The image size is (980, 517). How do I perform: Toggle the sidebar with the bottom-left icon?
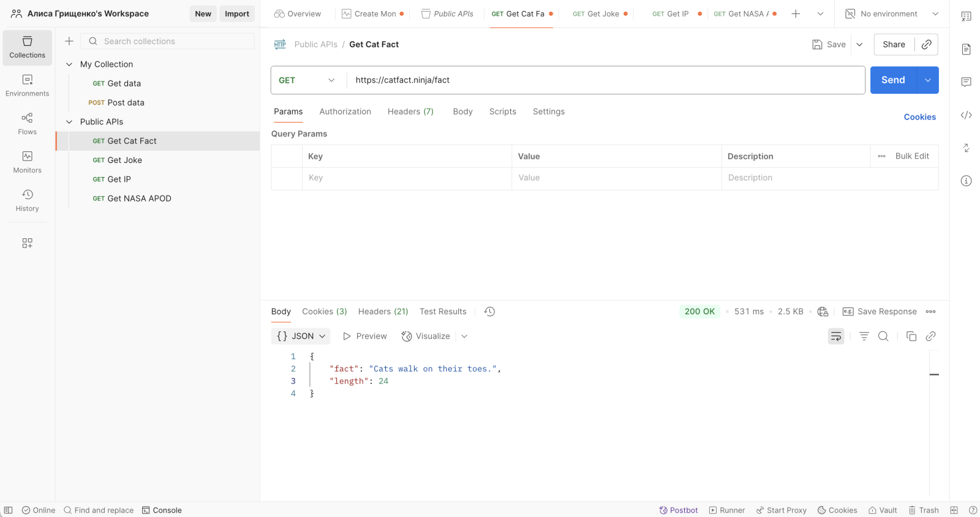coord(8,510)
